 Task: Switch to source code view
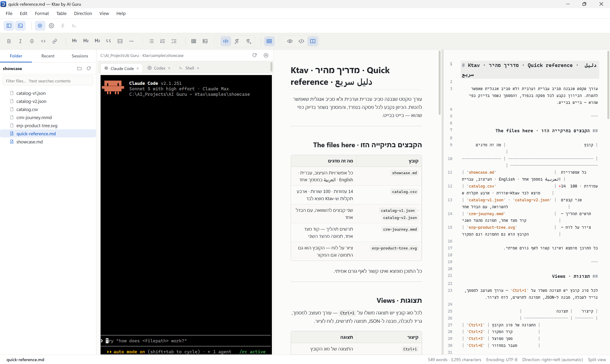301,41
